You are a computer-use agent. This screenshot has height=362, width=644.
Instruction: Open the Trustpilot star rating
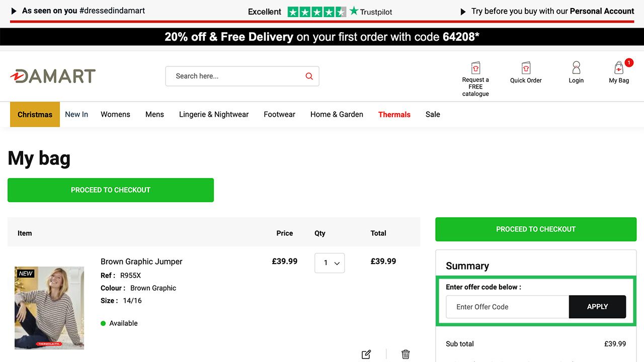[316, 12]
